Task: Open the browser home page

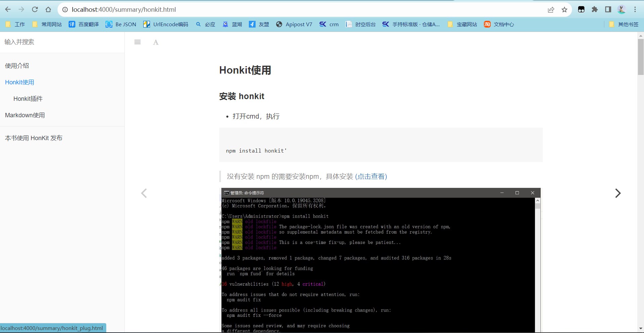Action: click(x=48, y=9)
